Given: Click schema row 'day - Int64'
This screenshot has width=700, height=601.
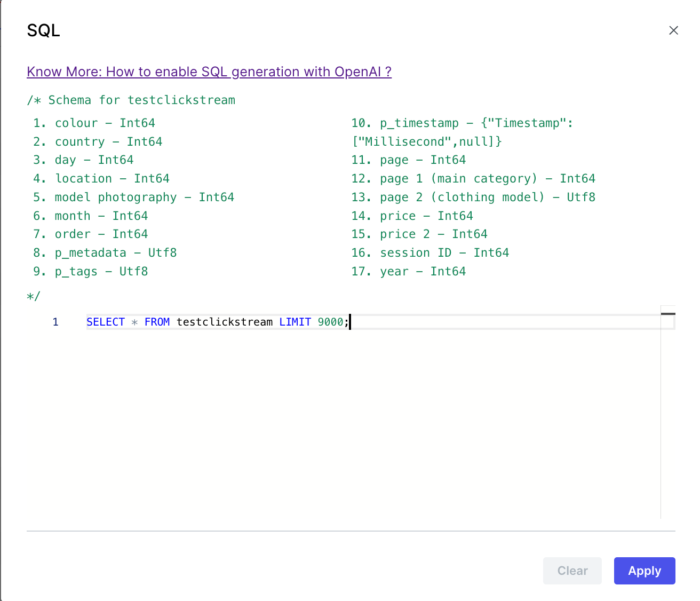Looking at the screenshot, I should 83,160.
